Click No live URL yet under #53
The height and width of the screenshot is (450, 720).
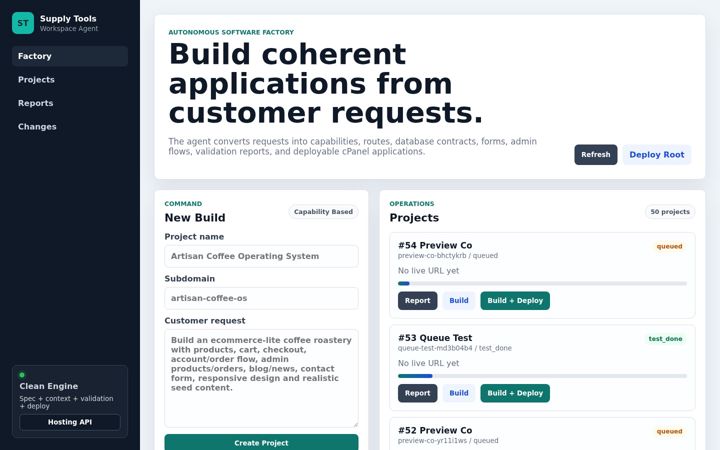click(428, 363)
